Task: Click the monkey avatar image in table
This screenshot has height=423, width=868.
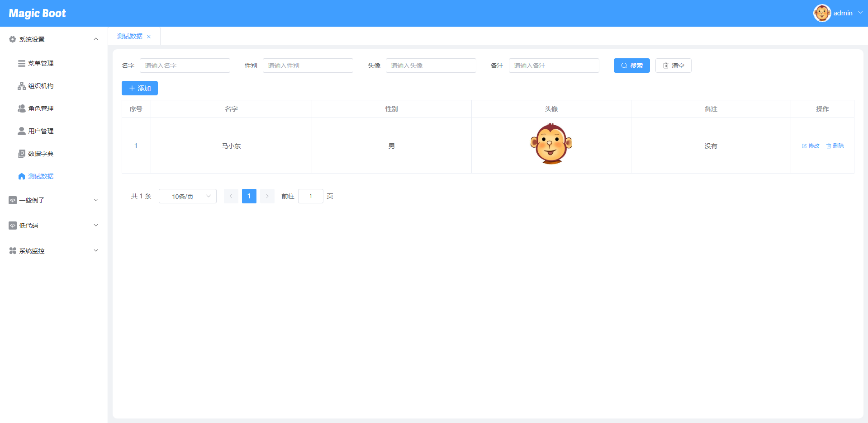Action: click(x=551, y=144)
